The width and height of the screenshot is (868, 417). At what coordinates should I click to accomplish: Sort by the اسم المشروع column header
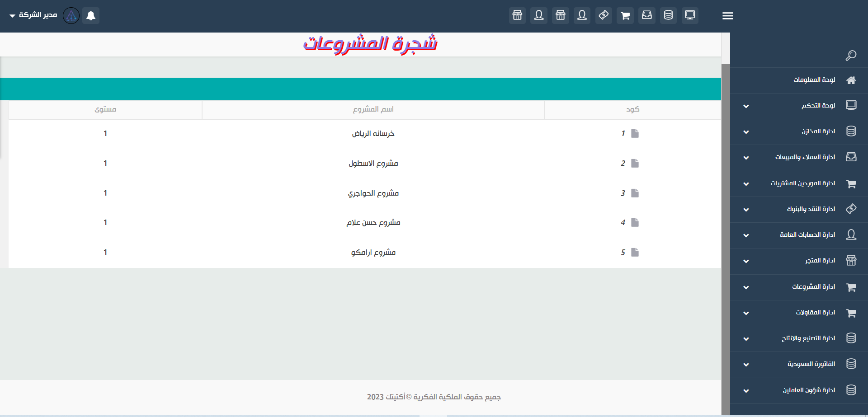[373, 109]
